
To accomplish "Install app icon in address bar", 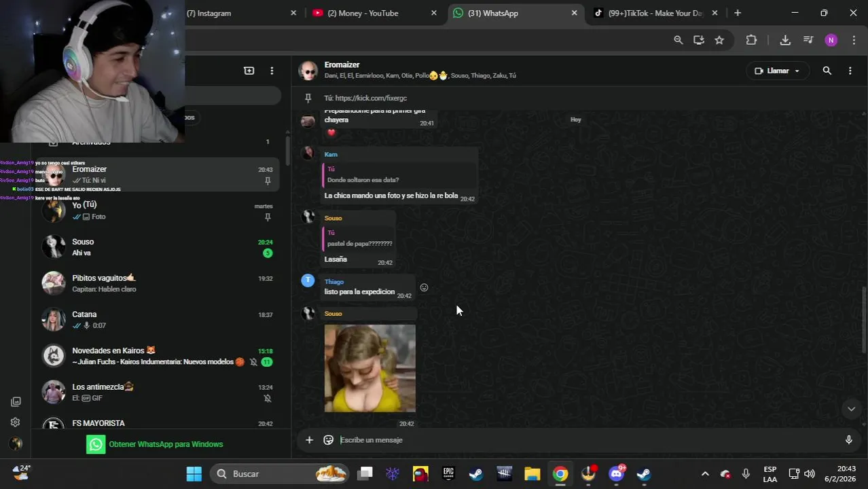I will (x=699, y=40).
